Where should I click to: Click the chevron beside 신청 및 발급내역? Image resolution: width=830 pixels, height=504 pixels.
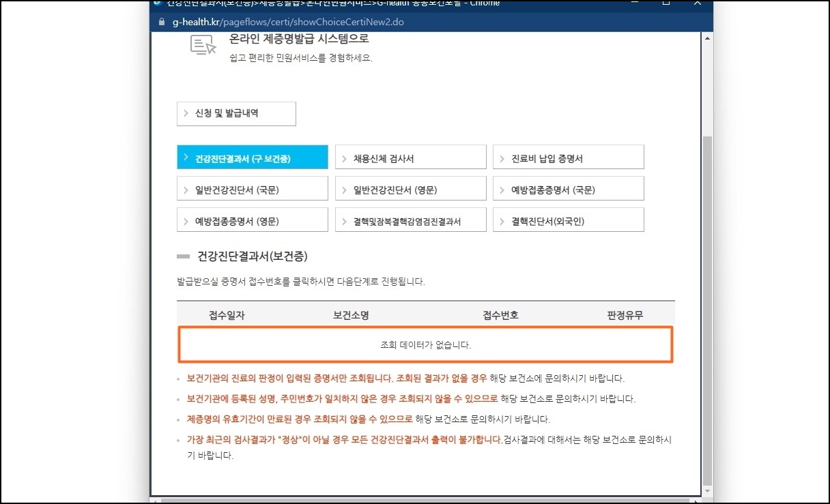[x=186, y=114]
